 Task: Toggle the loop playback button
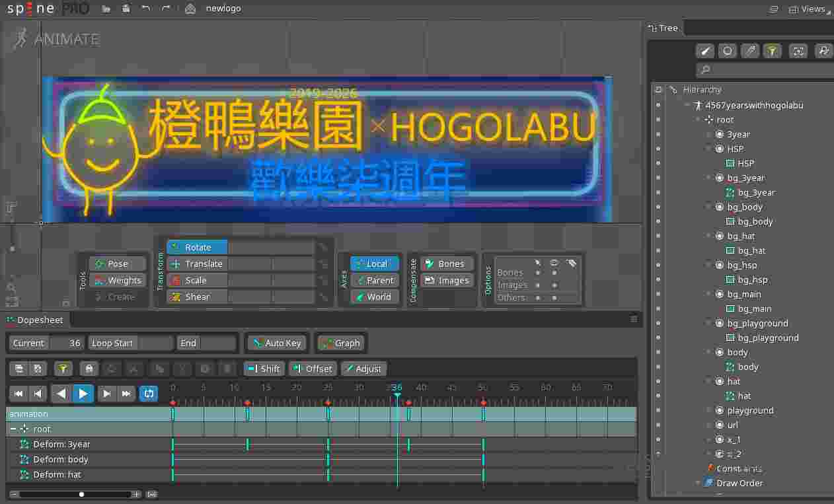point(149,394)
